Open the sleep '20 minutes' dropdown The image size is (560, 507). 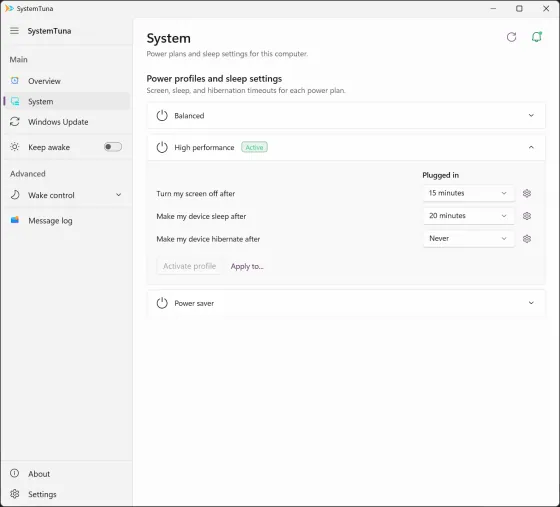click(469, 216)
